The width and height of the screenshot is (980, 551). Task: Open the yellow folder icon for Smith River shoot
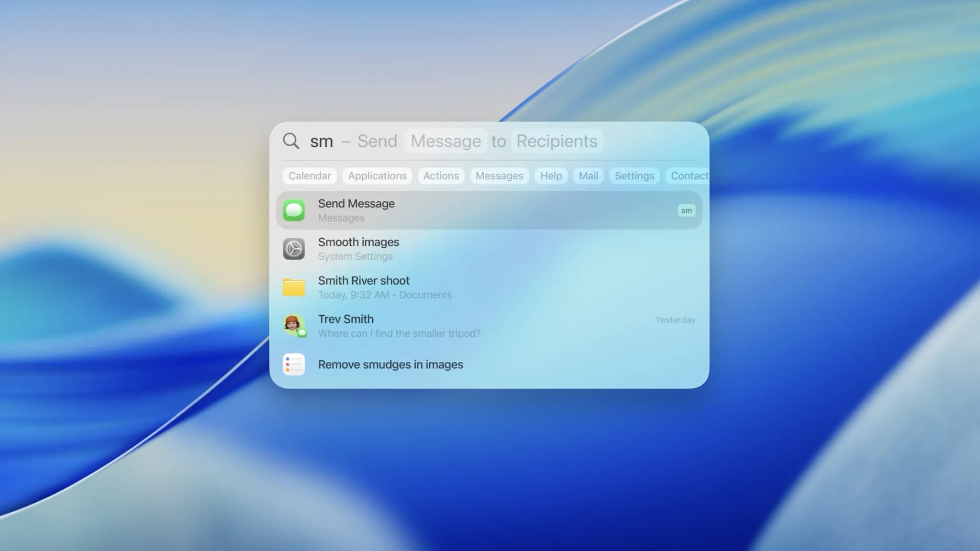coord(293,287)
